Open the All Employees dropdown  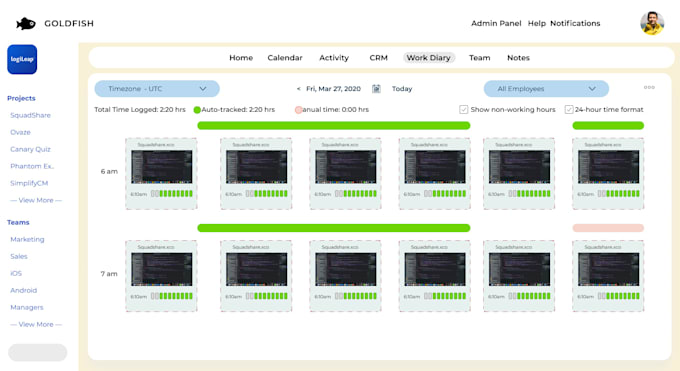(546, 89)
